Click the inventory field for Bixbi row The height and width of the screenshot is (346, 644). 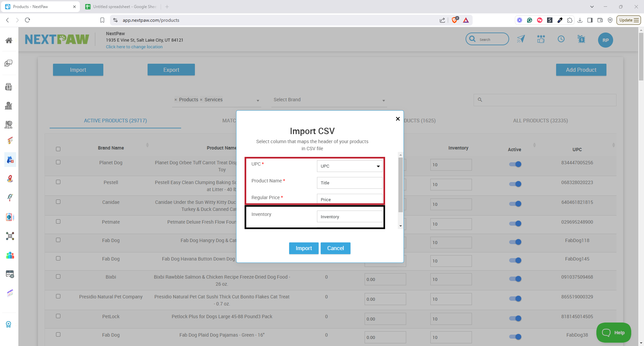pos(451,279)
